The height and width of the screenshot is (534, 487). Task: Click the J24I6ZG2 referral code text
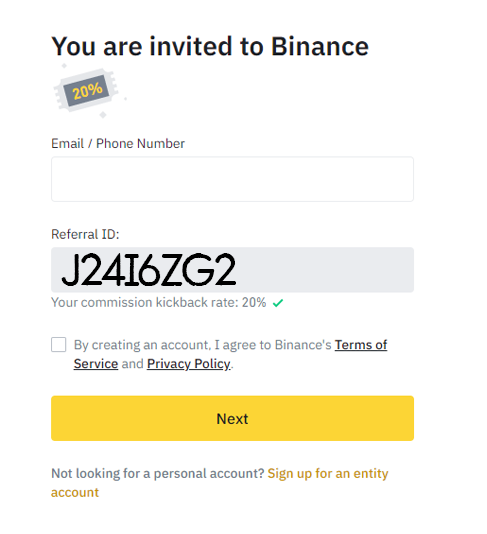(148, 269)
